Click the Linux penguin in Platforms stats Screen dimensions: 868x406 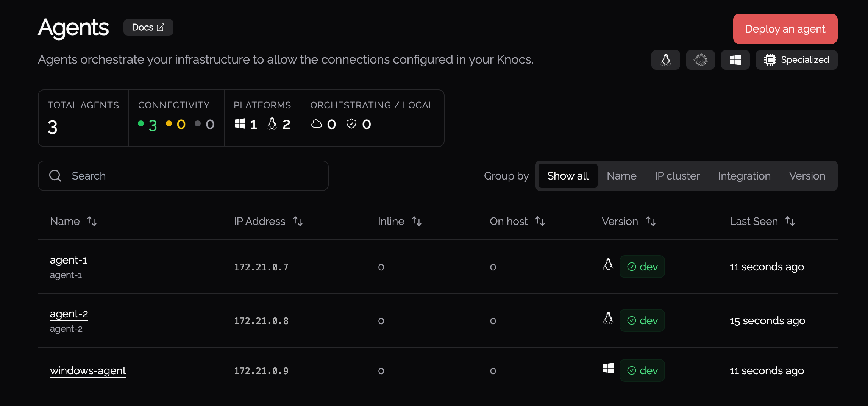coord(272,123)
